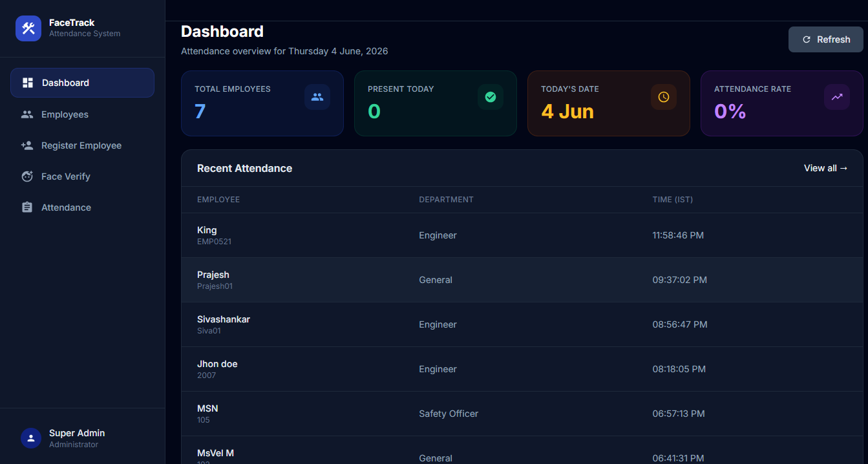Viewport: 868px width, 464px height.
Task: Open the Employees page
Action: (82, 114)
